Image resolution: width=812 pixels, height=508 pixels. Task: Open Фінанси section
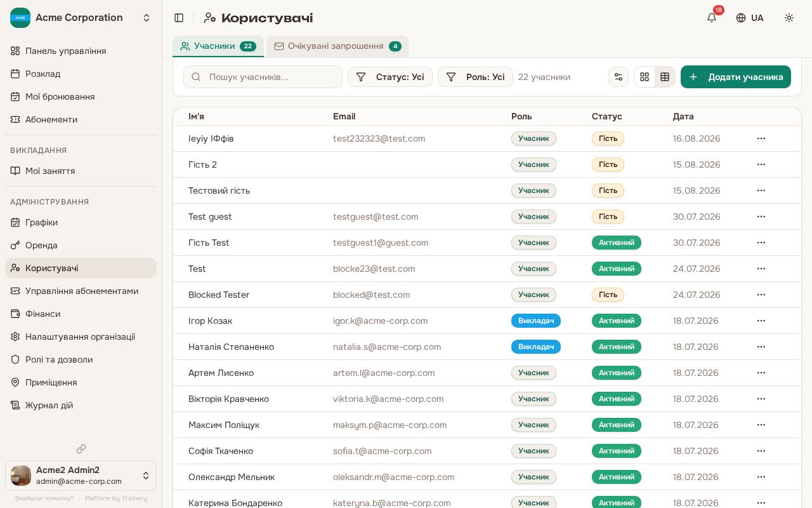[x=81, y=314]
